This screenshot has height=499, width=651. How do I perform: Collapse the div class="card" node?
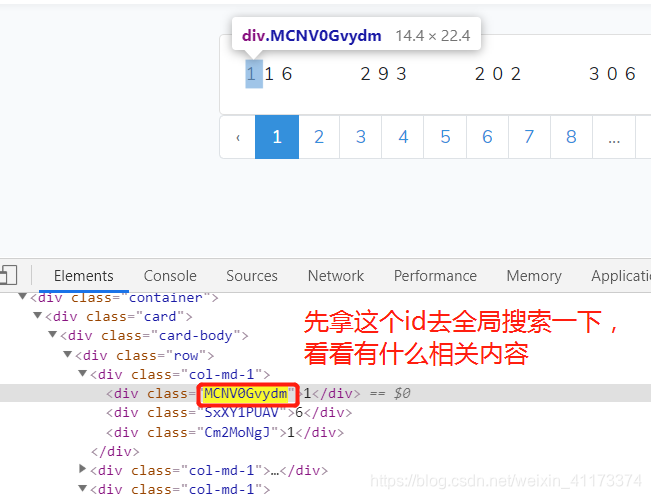tap(38, 316)
